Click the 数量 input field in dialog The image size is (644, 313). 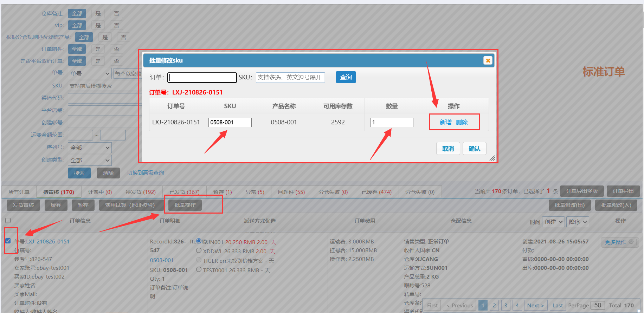tap(391, 122)
